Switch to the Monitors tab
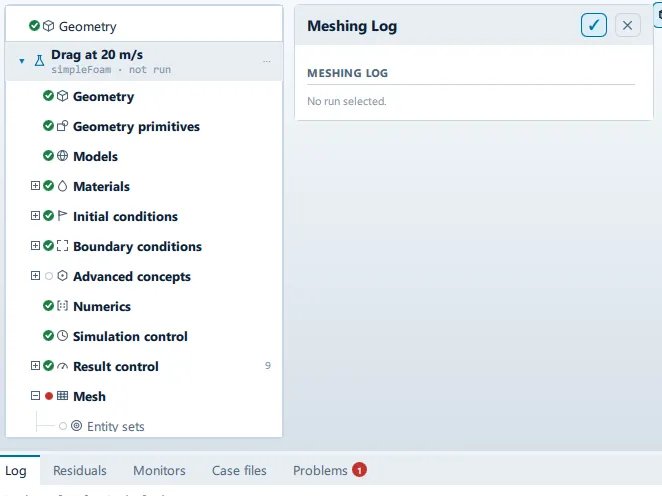 159,470
